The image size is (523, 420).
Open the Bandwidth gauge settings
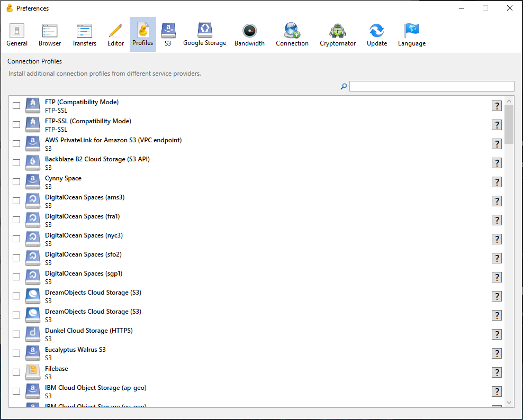[x=249, y=35]
